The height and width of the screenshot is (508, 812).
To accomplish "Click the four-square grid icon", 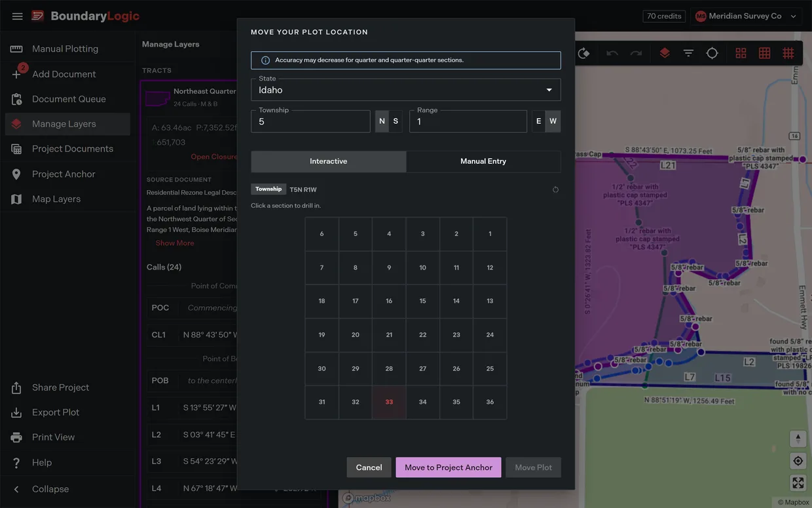I will click(x=741, y=53).
